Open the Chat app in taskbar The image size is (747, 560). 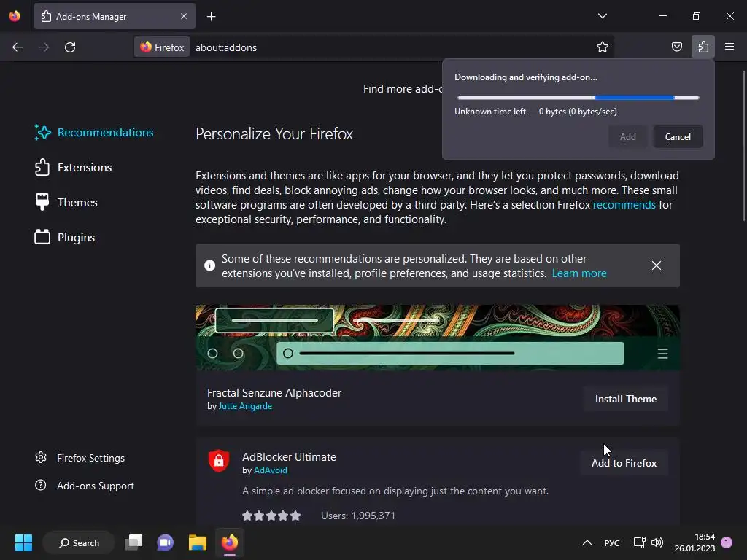[166, 542]
